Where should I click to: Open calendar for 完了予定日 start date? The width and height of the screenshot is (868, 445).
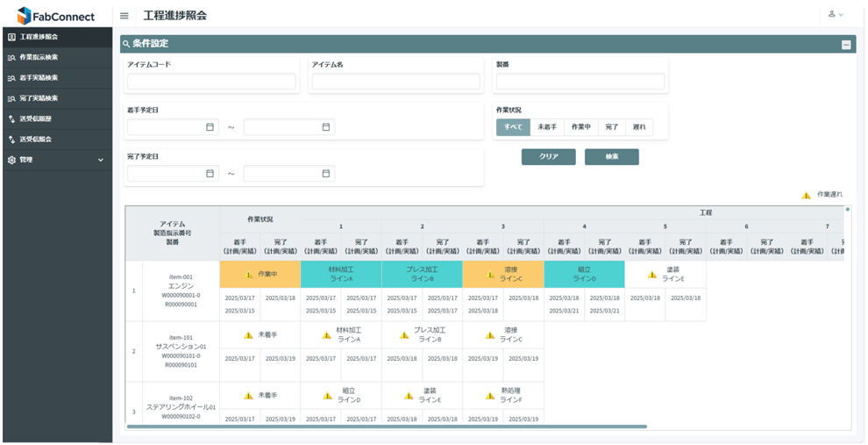(x=210, y=174)
